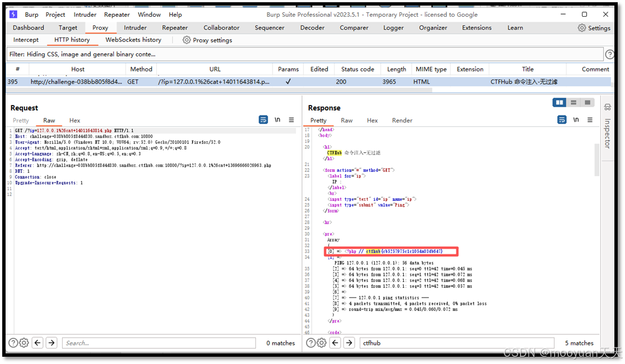Switch Response view to Render tab
The height and width of the screenshot is (364, 625).
point(402,120)
